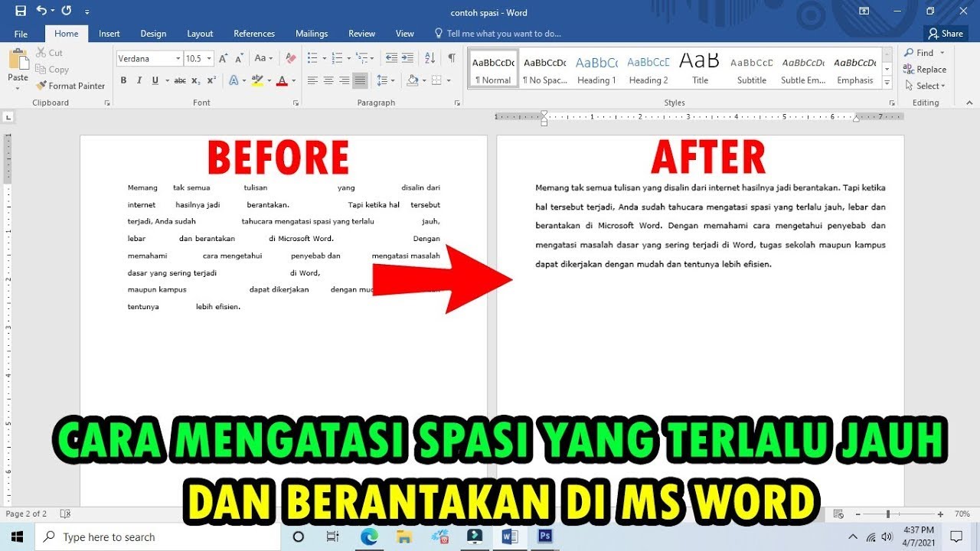The width and height of the screenshot is (980, 551).
Task: Toggle Bold formatting
Action: click(123, 80)
